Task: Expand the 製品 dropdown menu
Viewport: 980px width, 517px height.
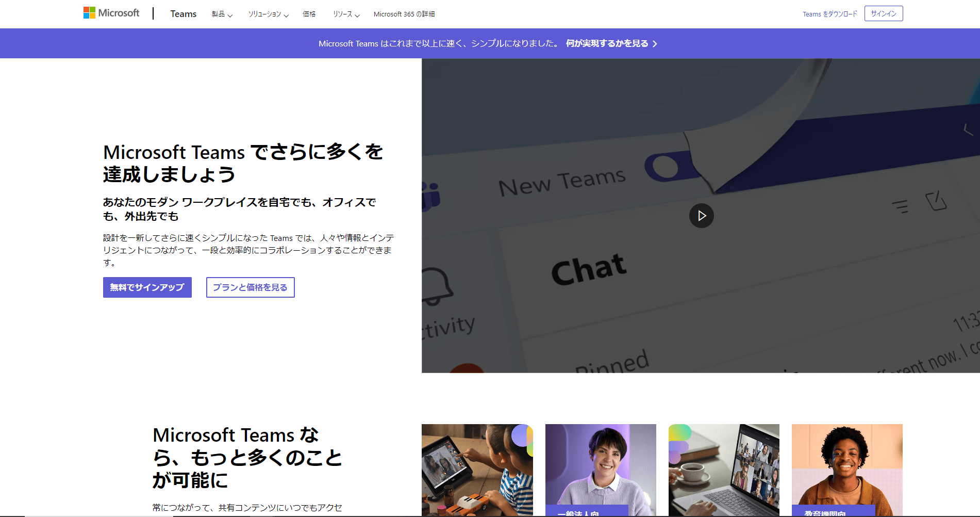Action: (222, 14)
